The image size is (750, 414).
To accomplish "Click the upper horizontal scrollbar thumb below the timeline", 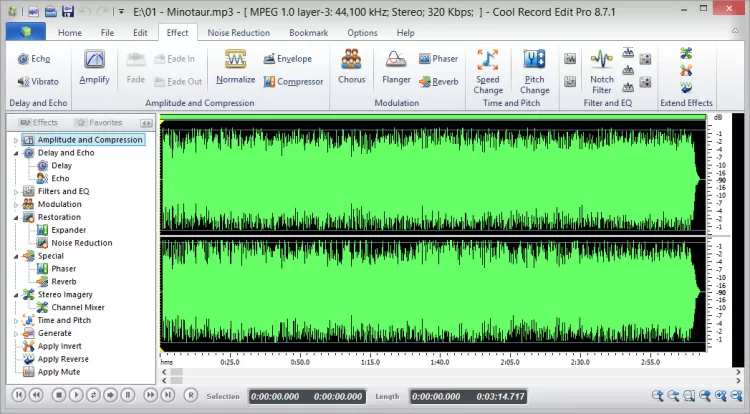I will [x=176, y=371].
